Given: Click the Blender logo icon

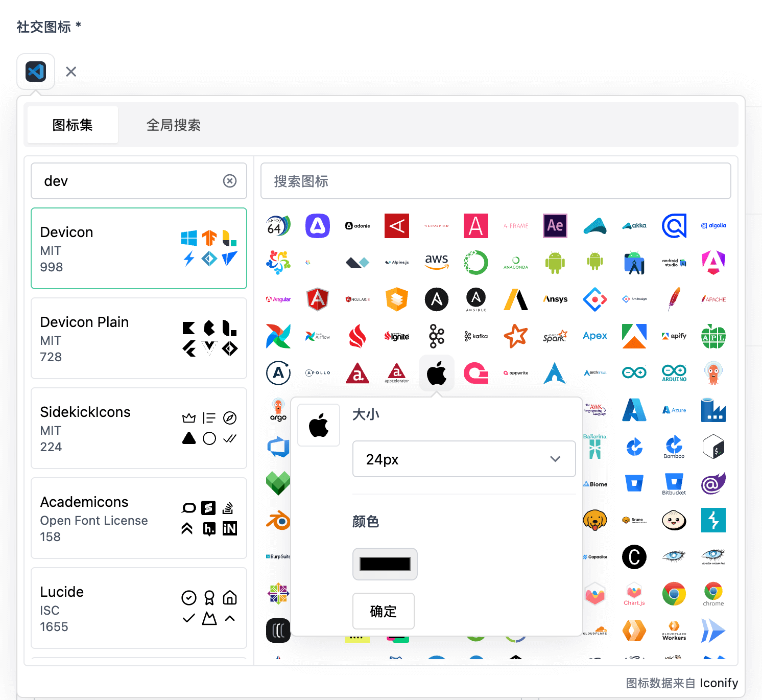Looking at the screenshot, I should pyautogui.click(x=278, y=521).
